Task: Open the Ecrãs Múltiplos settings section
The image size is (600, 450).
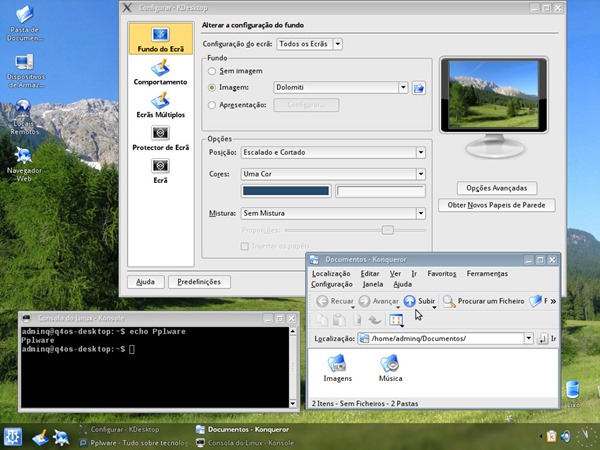Action: pyautogui.click(x=160, y=105)
